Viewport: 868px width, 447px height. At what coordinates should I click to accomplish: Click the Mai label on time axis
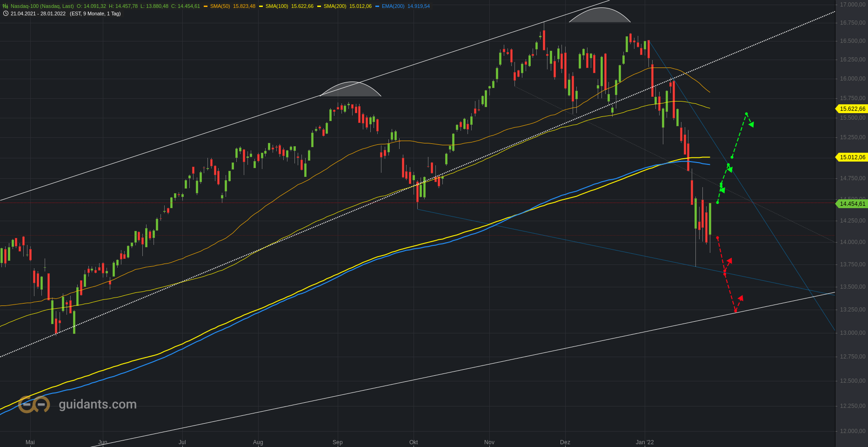[30, 442]
